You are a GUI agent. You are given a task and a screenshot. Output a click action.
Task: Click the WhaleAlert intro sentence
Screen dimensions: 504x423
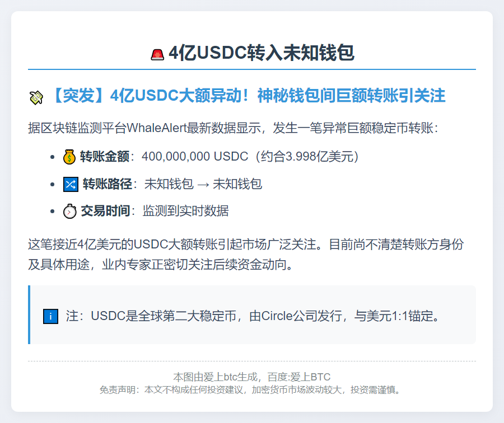(236, 128)
